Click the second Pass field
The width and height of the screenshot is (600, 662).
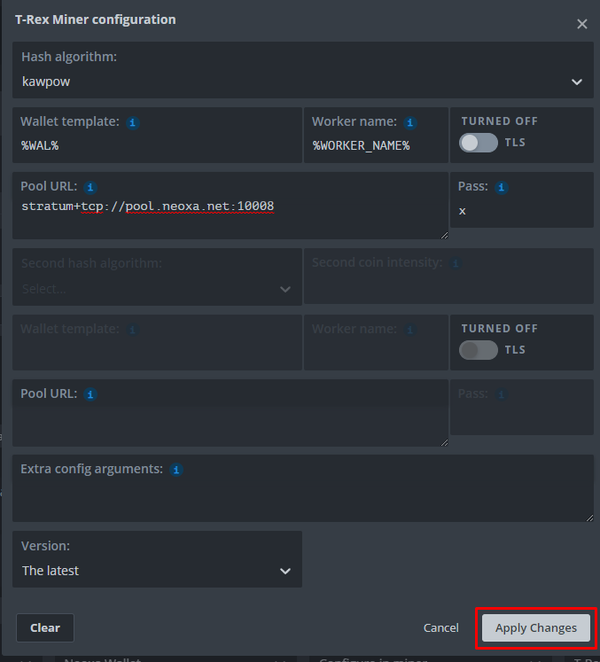pyautogui.click(x=522, y=407)
